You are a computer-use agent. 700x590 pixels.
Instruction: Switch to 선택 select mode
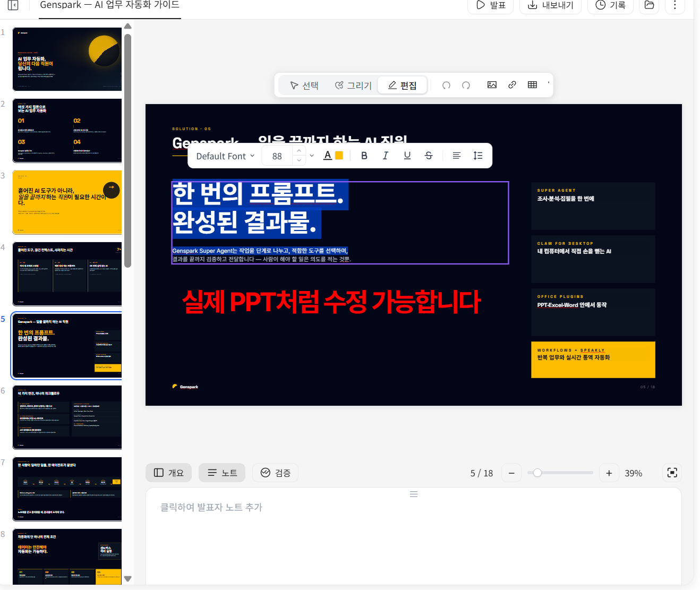304,85
